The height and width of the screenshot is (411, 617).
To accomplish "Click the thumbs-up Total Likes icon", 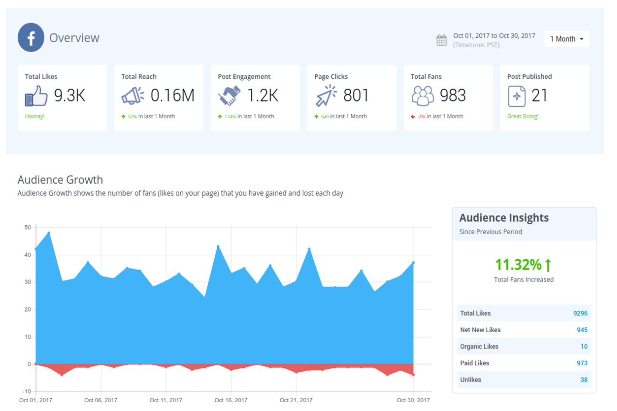I will point(36,95).
